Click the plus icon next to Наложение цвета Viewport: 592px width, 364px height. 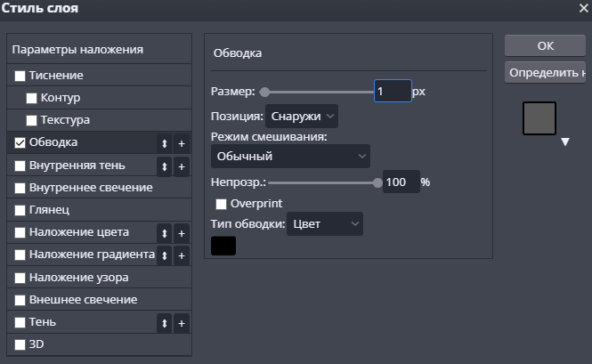pyautogui.click(x=181, y=233)
